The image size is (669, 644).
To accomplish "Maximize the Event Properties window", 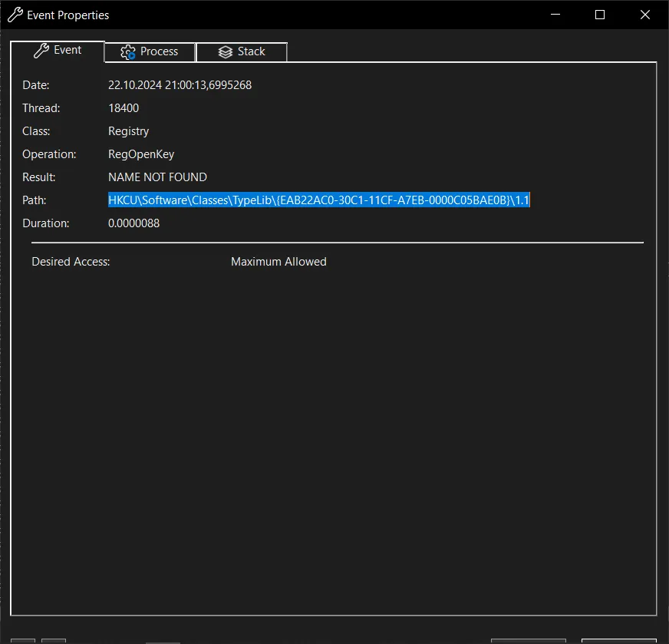I will point(600,15).
